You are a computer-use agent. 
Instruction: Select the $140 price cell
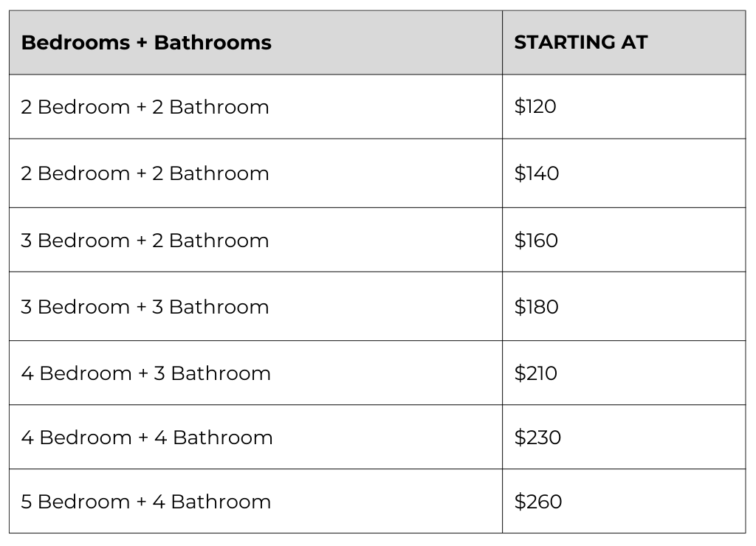click(624, 173)
